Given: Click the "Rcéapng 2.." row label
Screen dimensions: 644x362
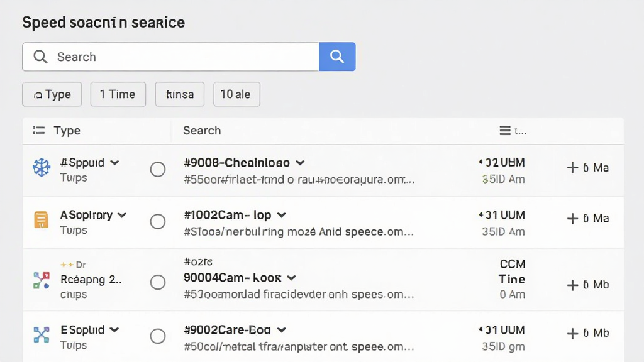Looking at the screenshot, I should click(91, 280).
